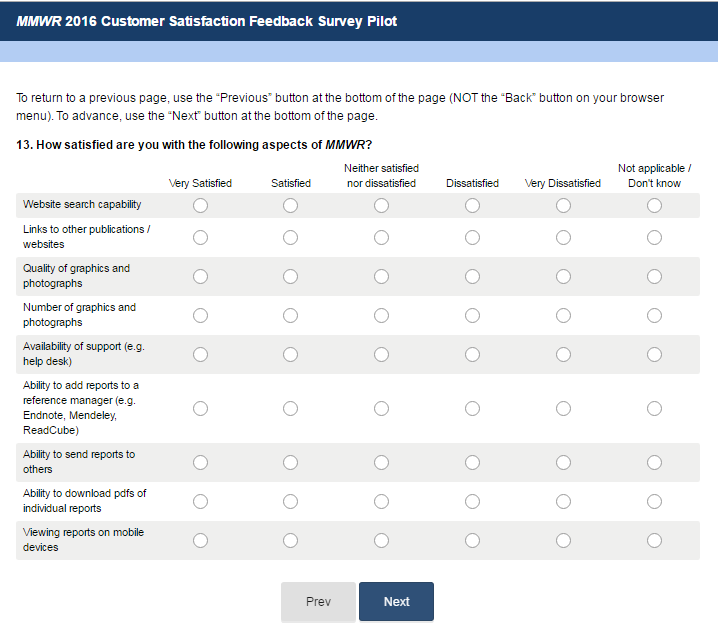
Task: Choose Satisfied for Availability of support
Action: pyautogui.click(x=291, y=355)
